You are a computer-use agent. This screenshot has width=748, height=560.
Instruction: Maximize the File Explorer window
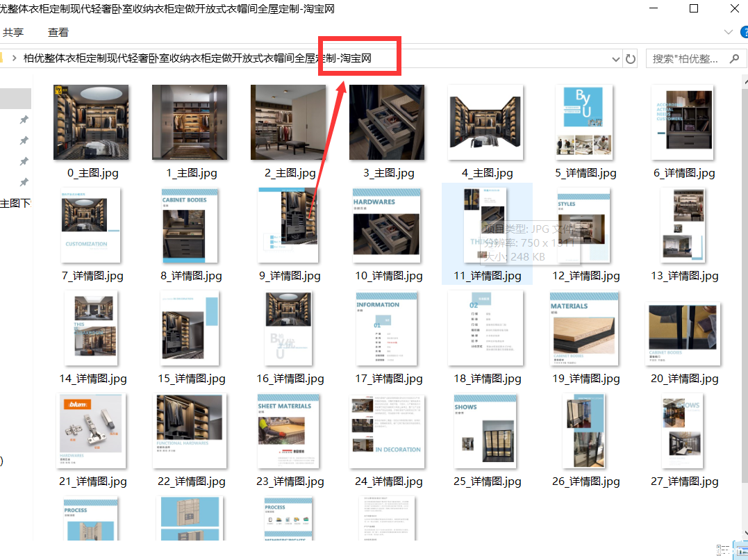tap(694, 9)
